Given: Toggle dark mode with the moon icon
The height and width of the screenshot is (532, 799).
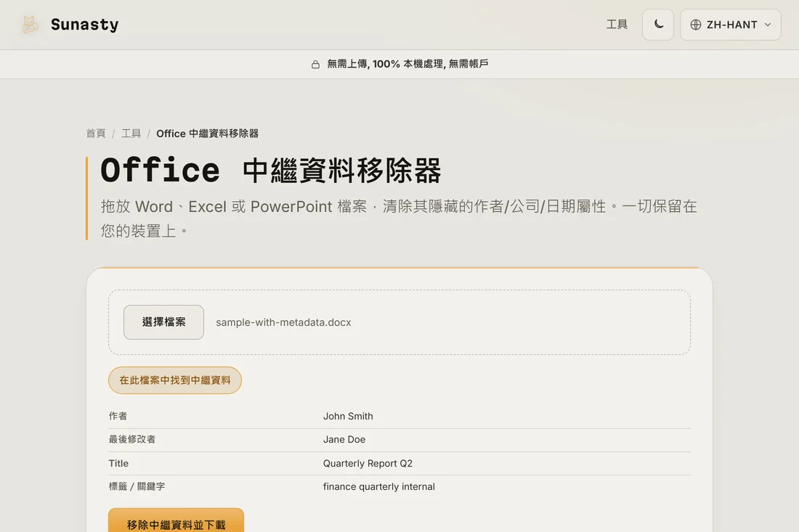Looking at the screenshot, I should click(658, 25).
